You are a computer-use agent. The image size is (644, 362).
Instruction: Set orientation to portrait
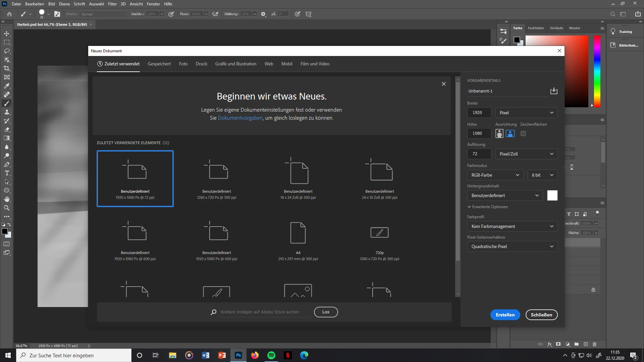click(x=499, y=133)
